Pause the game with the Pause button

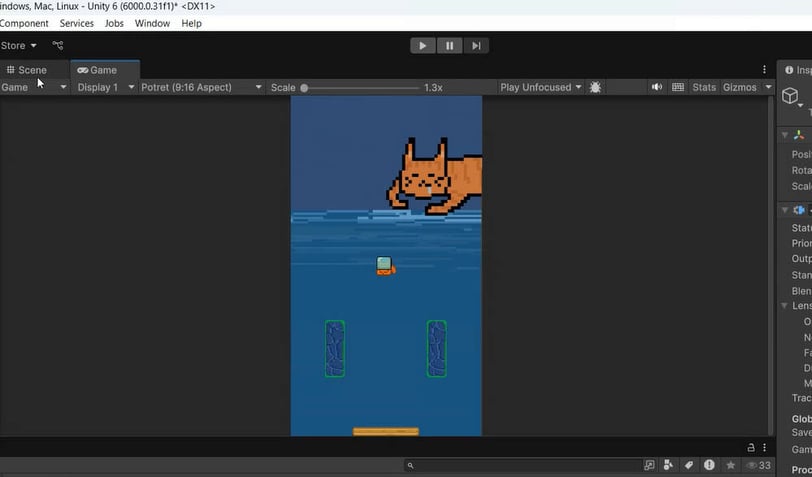[x=450, y=46]
